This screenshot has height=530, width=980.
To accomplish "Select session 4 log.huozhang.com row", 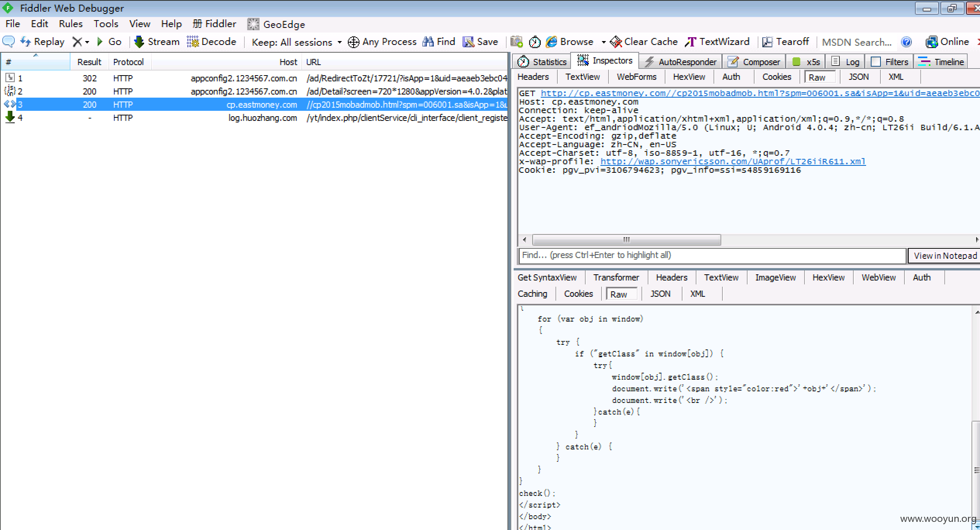I will (254, 117).
